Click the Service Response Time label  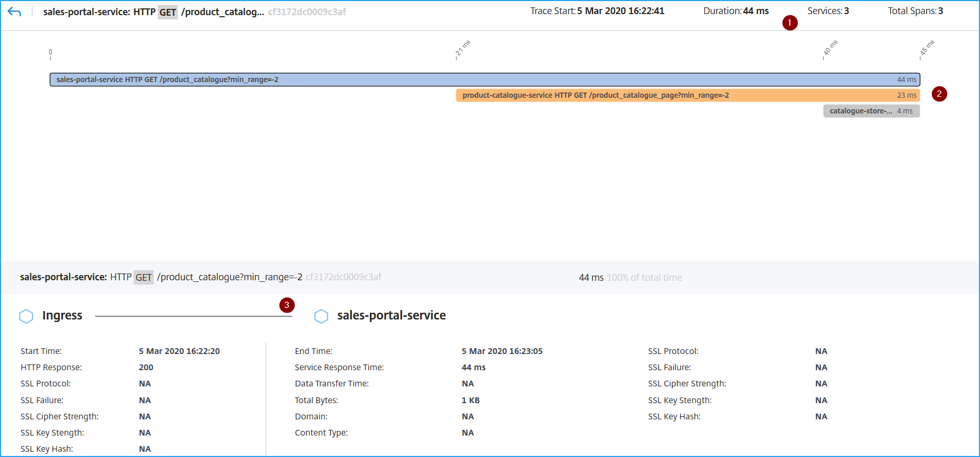click(339, 368)
